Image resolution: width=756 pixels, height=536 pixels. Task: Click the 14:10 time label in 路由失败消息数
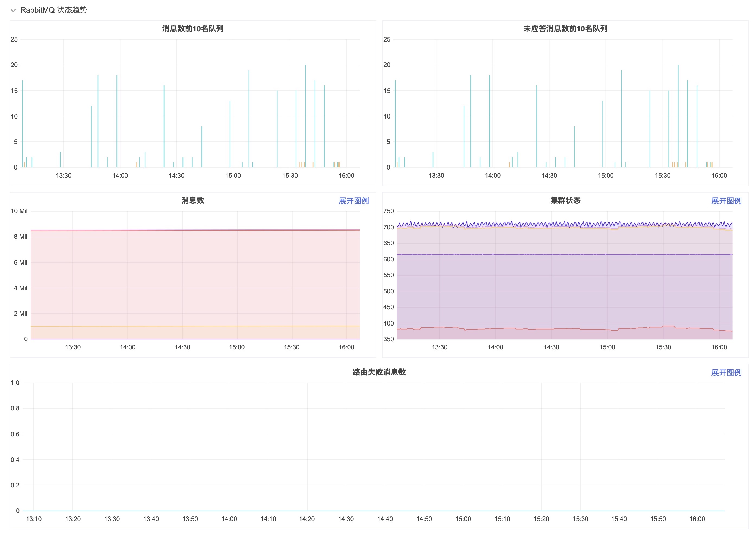pyautogui.click(x=268, y=519)
